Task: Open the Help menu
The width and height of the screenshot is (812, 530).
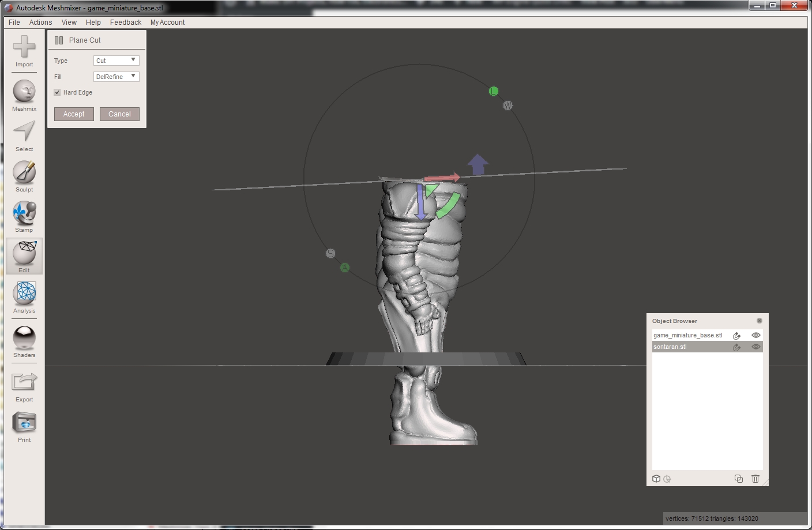Action: pos(93,22)
